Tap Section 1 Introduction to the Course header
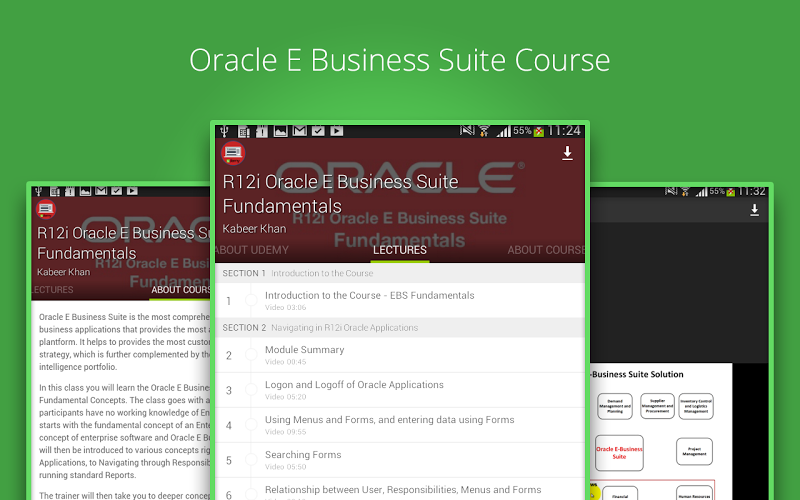Screen dimensions: 800x500 tap(399, 273)
